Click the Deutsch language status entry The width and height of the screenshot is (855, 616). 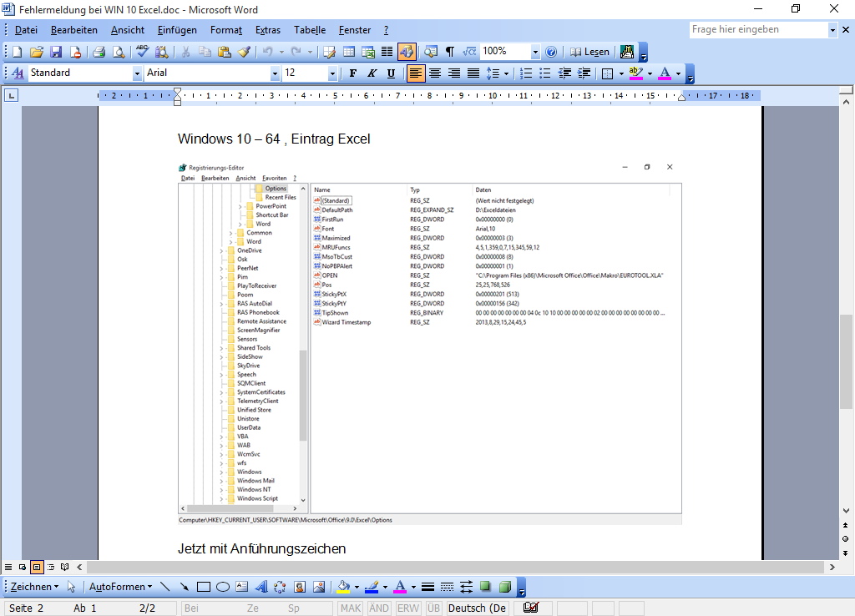pyautogui.click(x=478, y=608)
